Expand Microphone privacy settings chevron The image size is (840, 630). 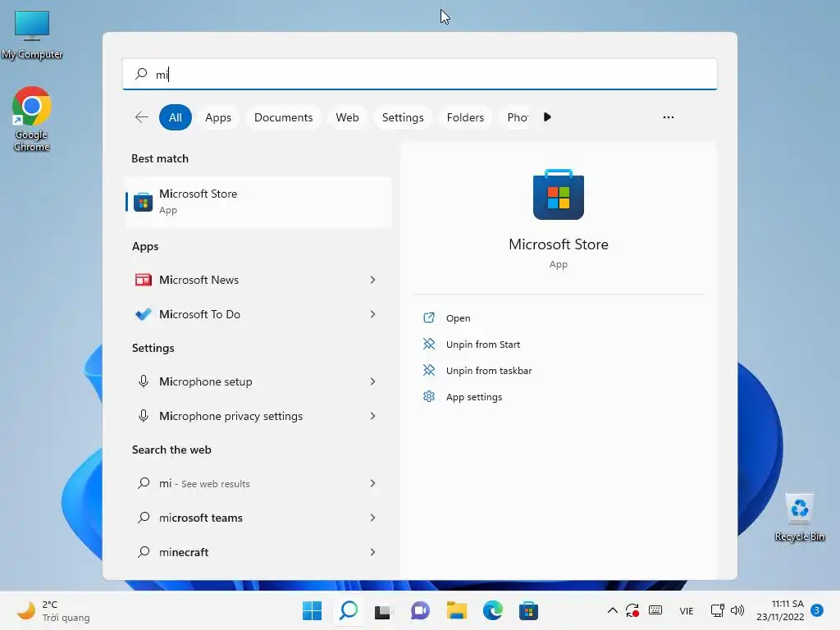coord(372,416)
